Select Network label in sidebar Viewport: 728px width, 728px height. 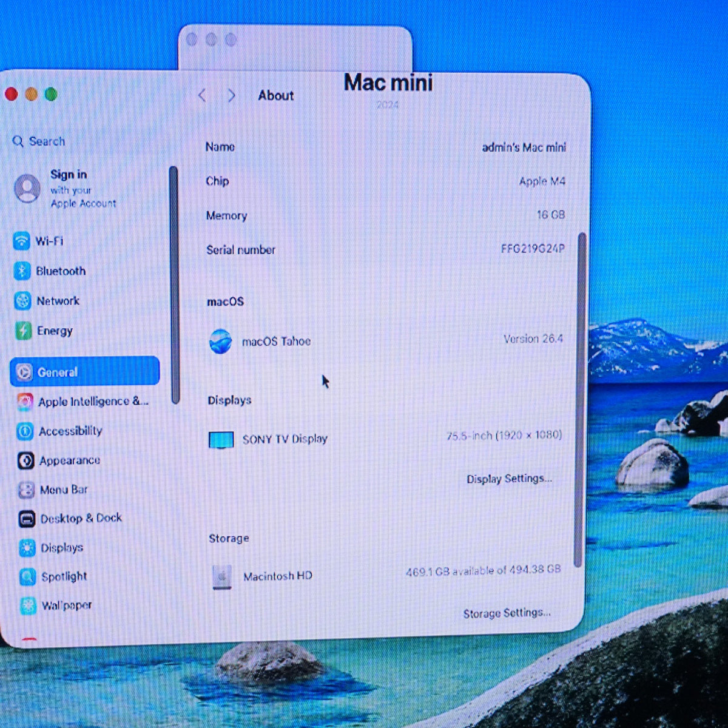coord(58,301)
